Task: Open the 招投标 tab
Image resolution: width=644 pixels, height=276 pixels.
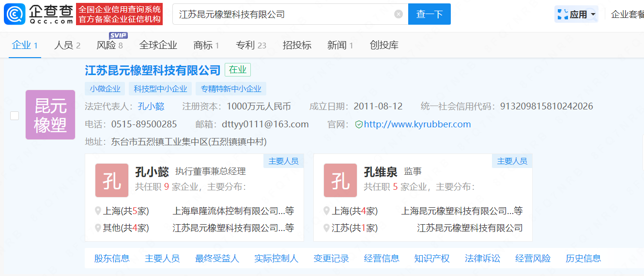Action: coord(297,45)
